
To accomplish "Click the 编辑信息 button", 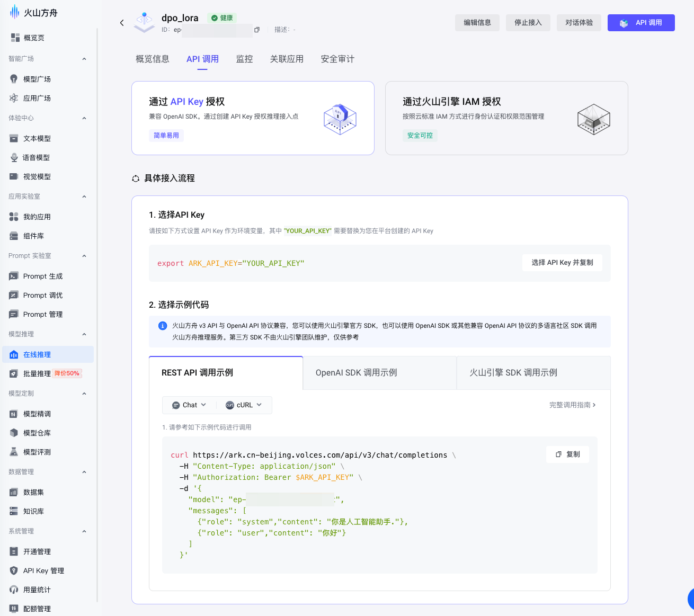I will (x=477, y=23).
